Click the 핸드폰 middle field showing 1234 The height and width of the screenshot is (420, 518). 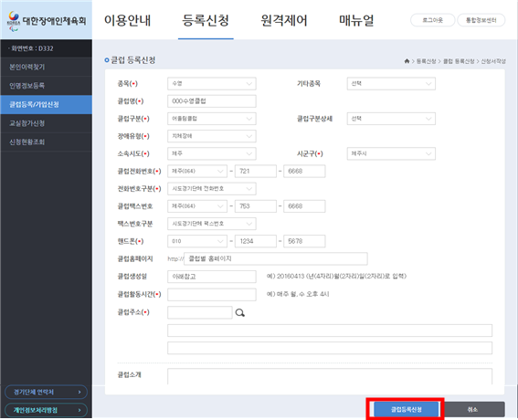[x=256, y=241]
